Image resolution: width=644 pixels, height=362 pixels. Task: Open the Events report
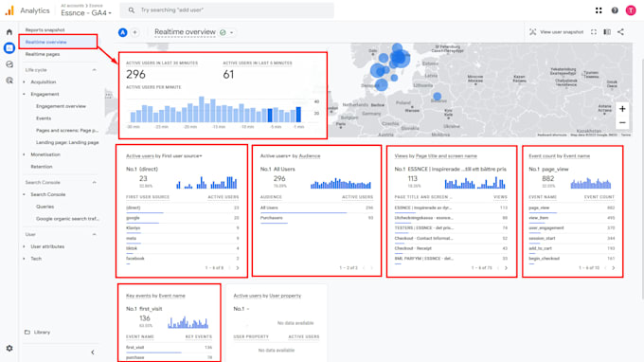click(44, 118)
